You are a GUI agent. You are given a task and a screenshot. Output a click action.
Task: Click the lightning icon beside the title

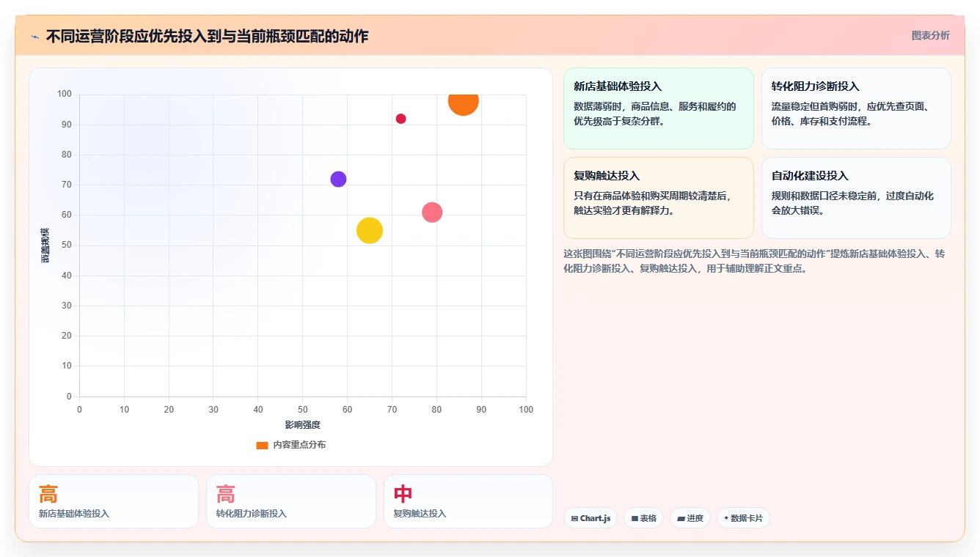tap(34, 36)
